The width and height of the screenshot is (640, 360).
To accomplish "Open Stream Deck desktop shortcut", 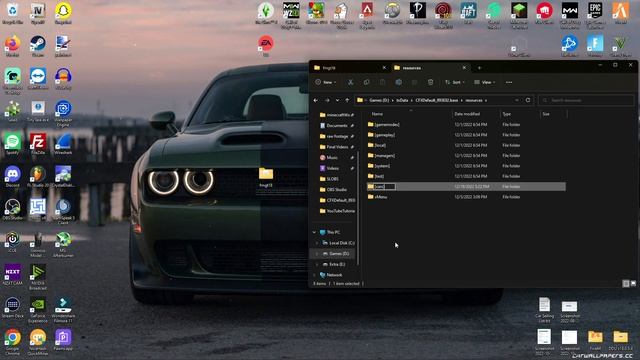I will [x=13, y=307].
